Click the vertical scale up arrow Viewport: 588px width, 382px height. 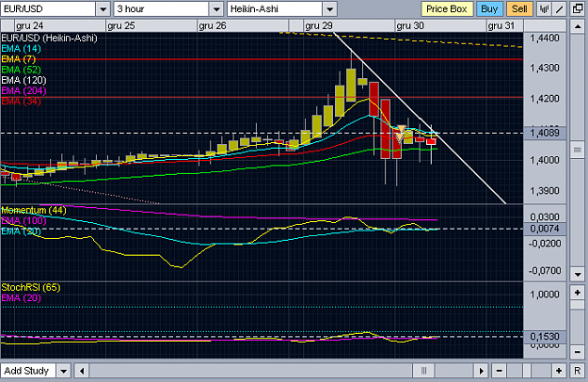[578, 26]
